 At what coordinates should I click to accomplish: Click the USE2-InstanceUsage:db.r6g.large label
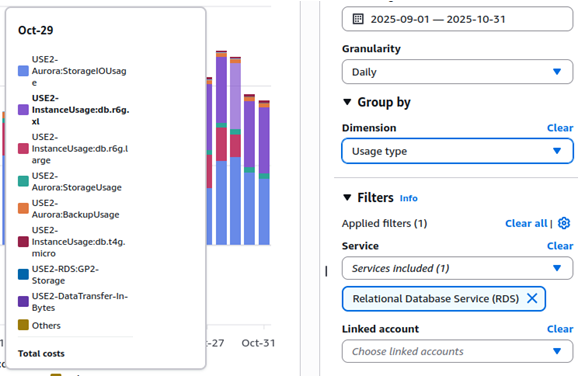80,148
